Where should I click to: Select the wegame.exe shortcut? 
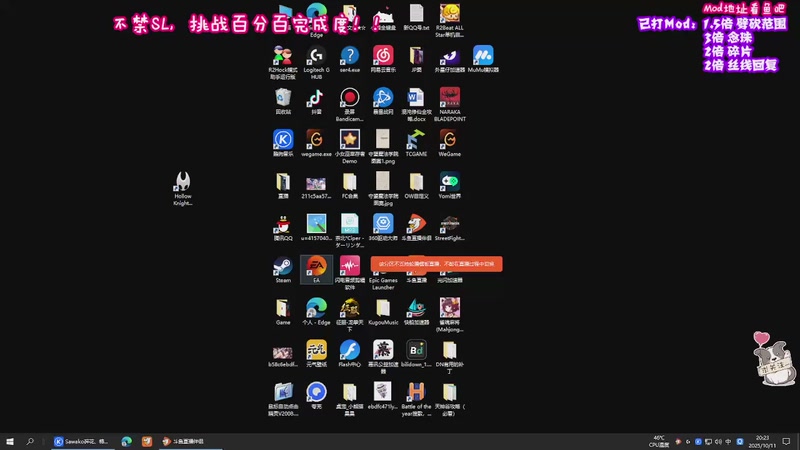pyautogui.click(x=316, y=143)
